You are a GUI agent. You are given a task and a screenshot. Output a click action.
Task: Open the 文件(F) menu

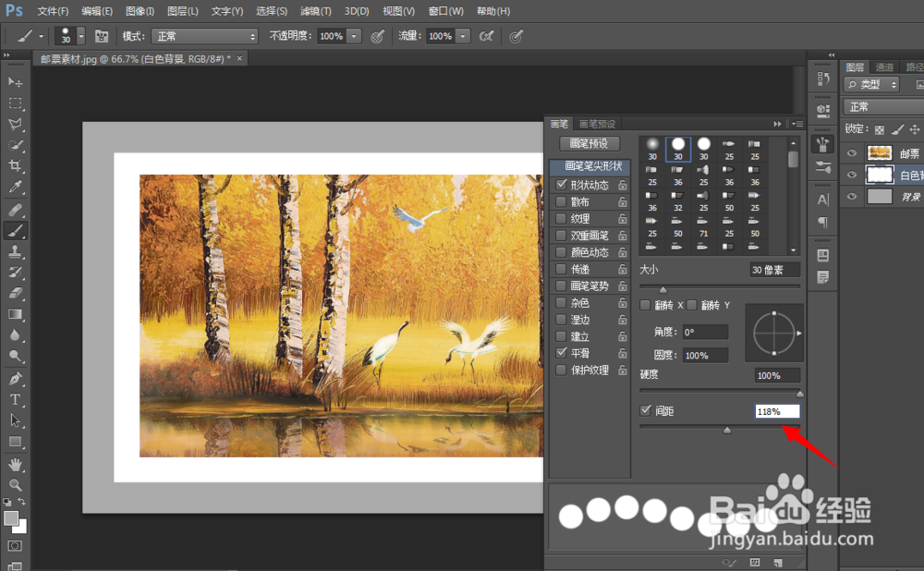pos(53,11)
